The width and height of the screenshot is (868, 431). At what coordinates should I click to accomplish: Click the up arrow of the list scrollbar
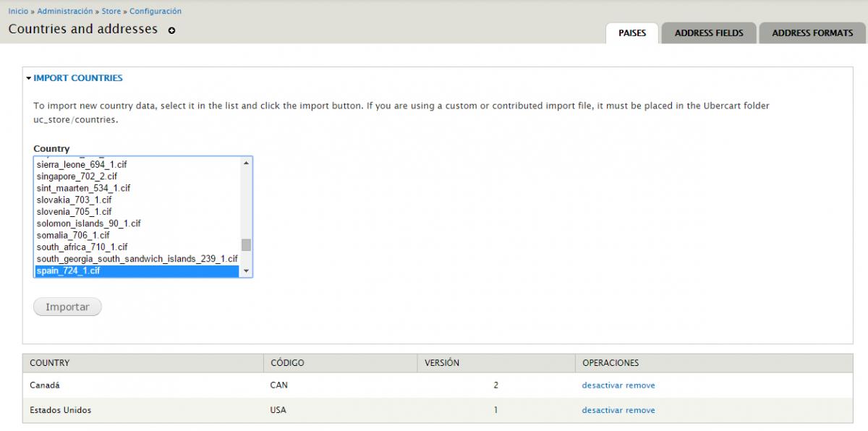pos(247,162)
